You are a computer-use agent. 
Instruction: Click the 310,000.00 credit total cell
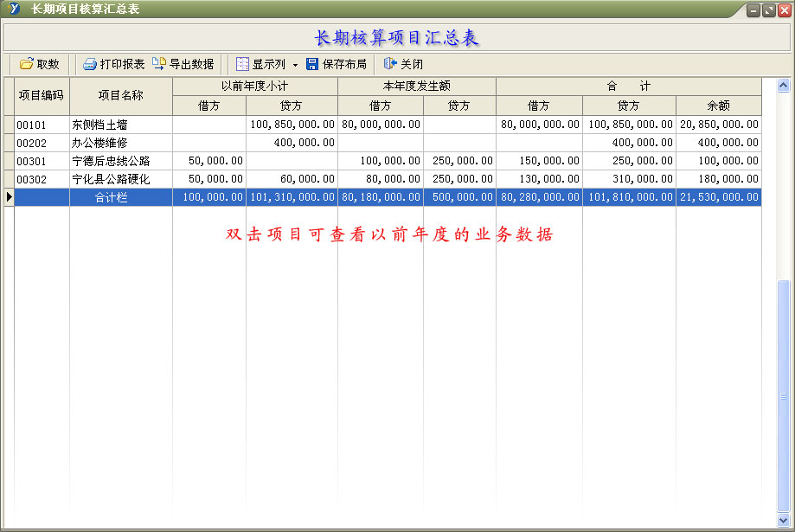(629, 180)
